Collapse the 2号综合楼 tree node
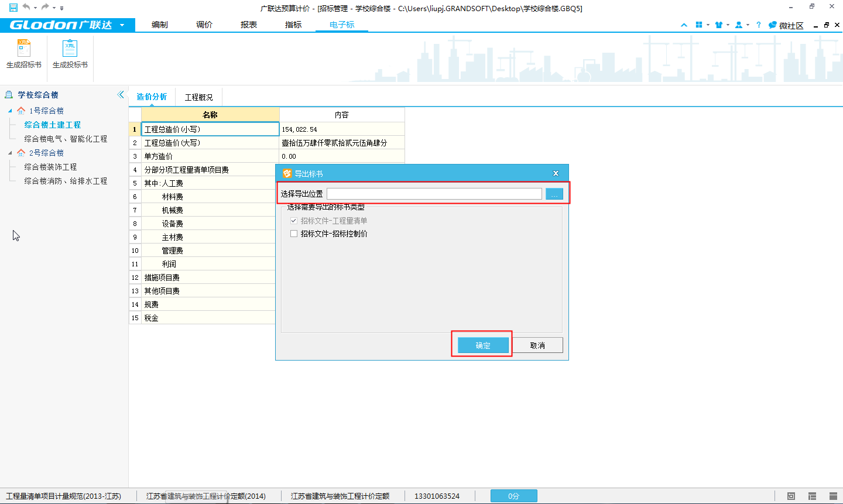The width and height of the screenshot is (843, 504). (10, 153)
